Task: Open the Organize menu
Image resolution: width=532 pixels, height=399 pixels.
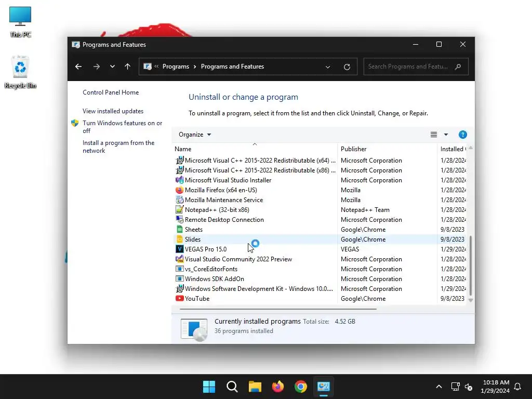Action: (195, 135)
